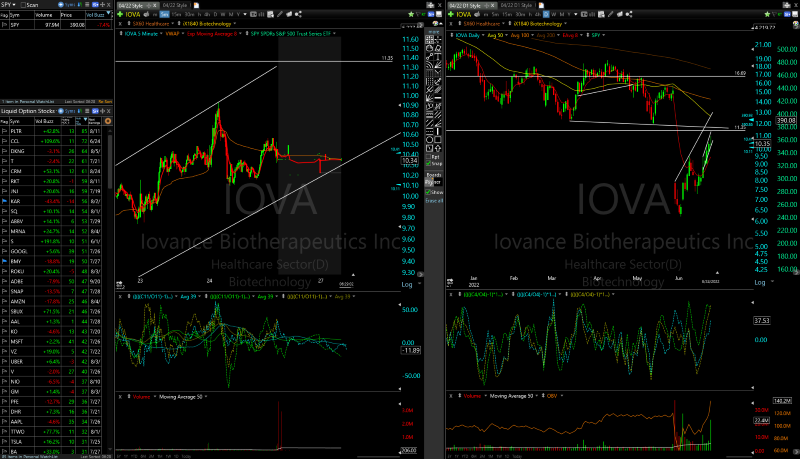Click the pencil icon in right chart toolbar
800x459 pixels.
tap(610, 14)
